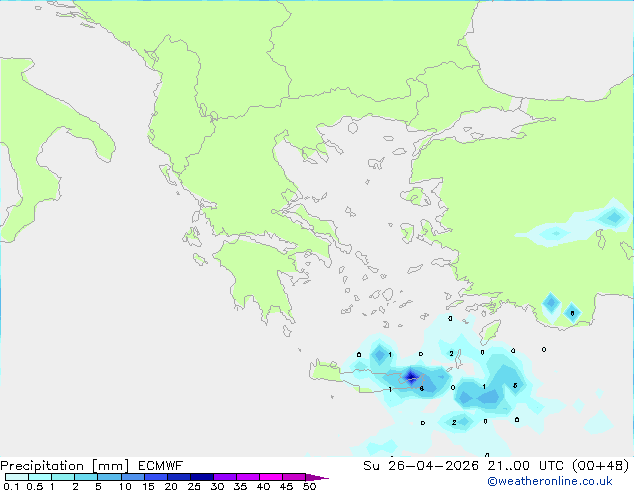This screenshot has width=634, height=490.
Task: Click the 1–2 mm legend color swatch
Action: coord(63,477)
